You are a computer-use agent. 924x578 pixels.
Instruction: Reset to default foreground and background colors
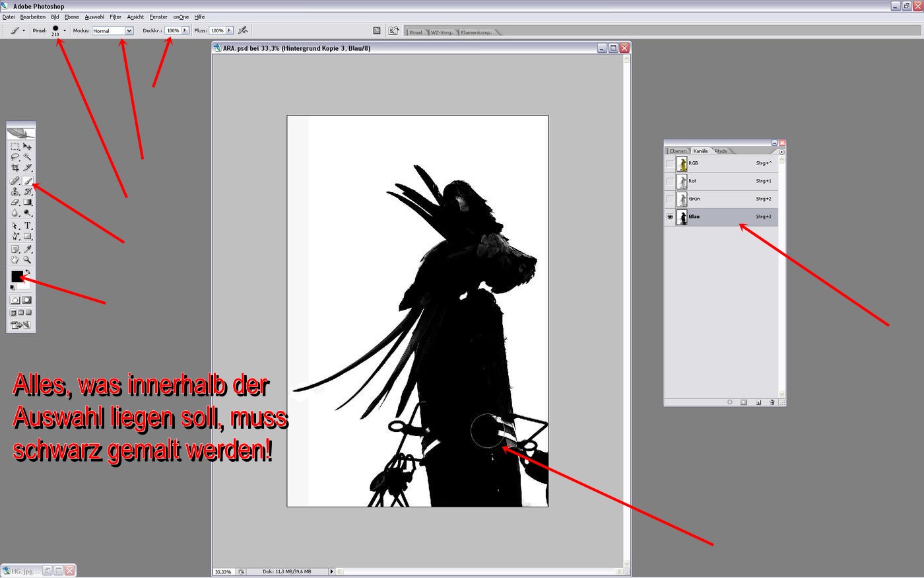tap(12, 287)
